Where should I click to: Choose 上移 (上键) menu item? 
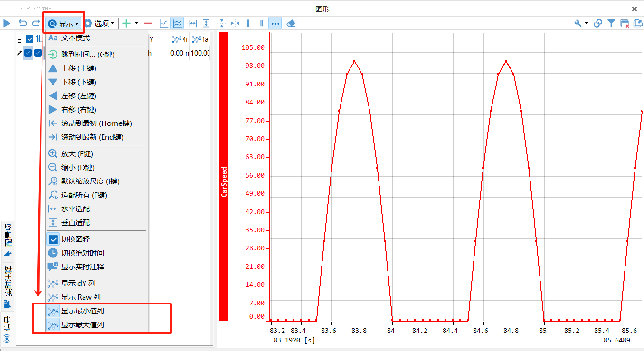point(96,68)
